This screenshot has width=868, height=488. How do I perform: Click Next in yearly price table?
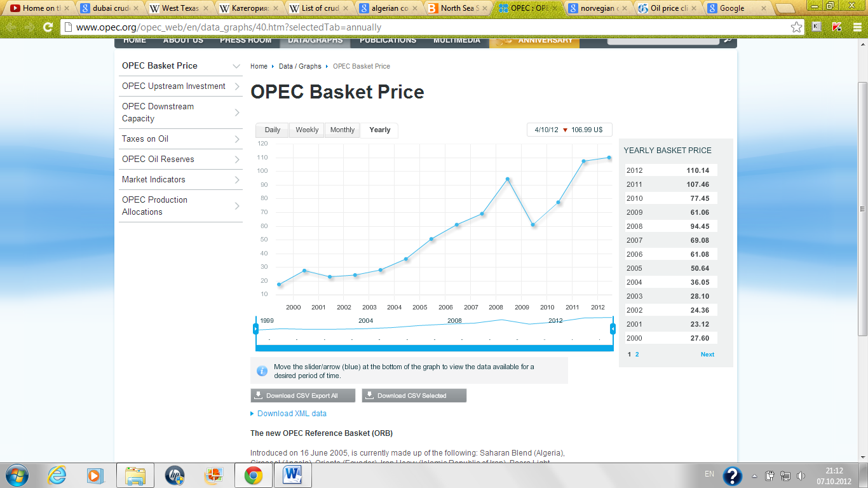click(707, 355)
